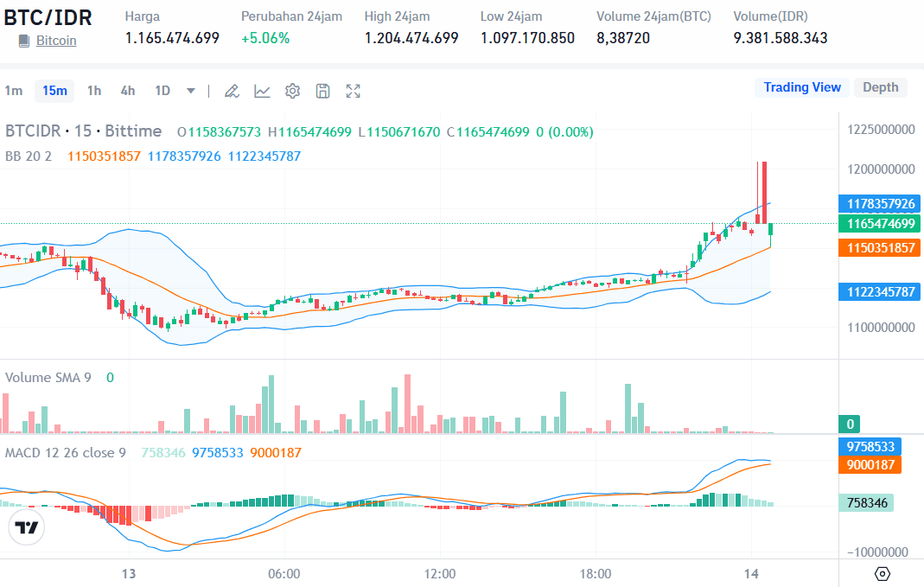924x587 pixels.
Task: Open the Bitcoin hyperlink
Action: point(56,41)
